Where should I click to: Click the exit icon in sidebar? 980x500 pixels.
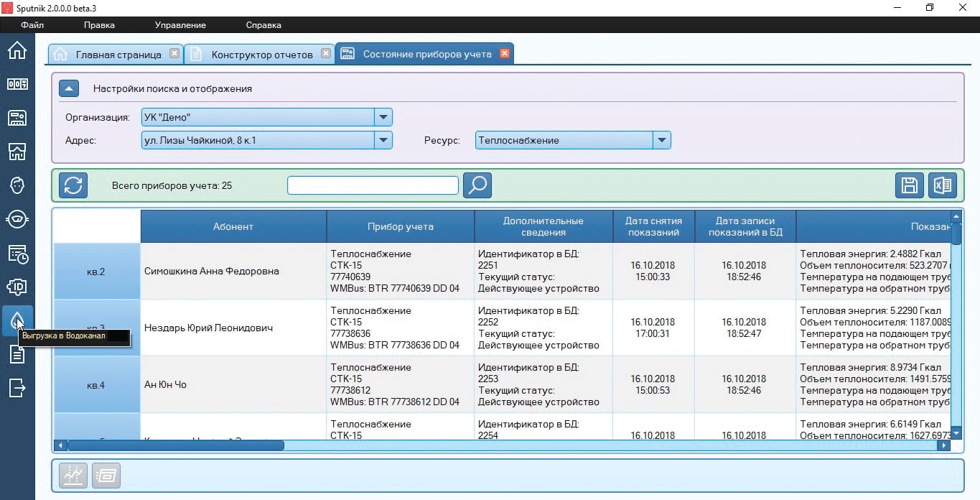[17, 388]
